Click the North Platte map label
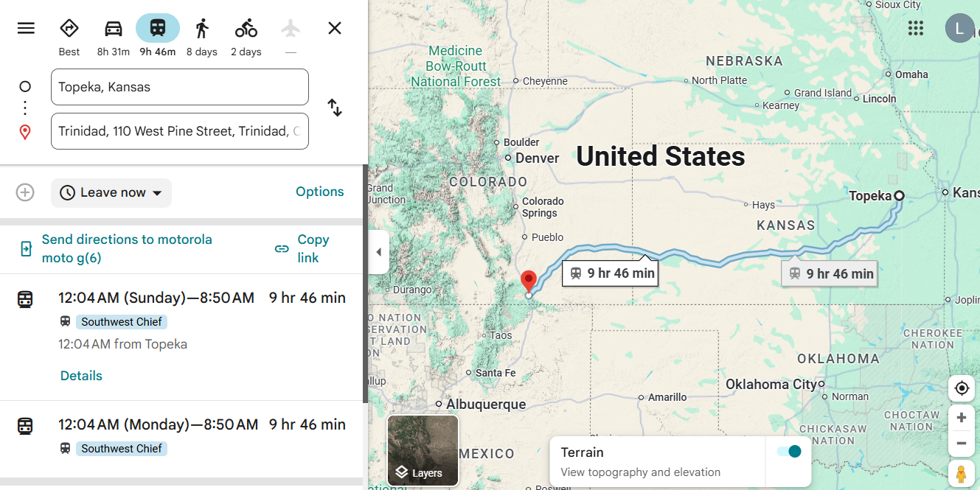 click(719, 80)
